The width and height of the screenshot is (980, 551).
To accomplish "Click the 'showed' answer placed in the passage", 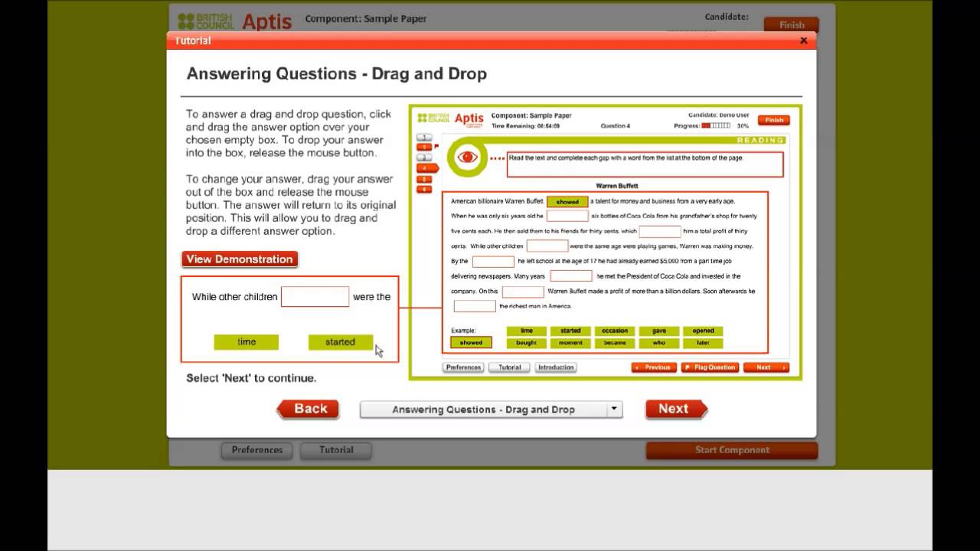I will pos(567,201).
